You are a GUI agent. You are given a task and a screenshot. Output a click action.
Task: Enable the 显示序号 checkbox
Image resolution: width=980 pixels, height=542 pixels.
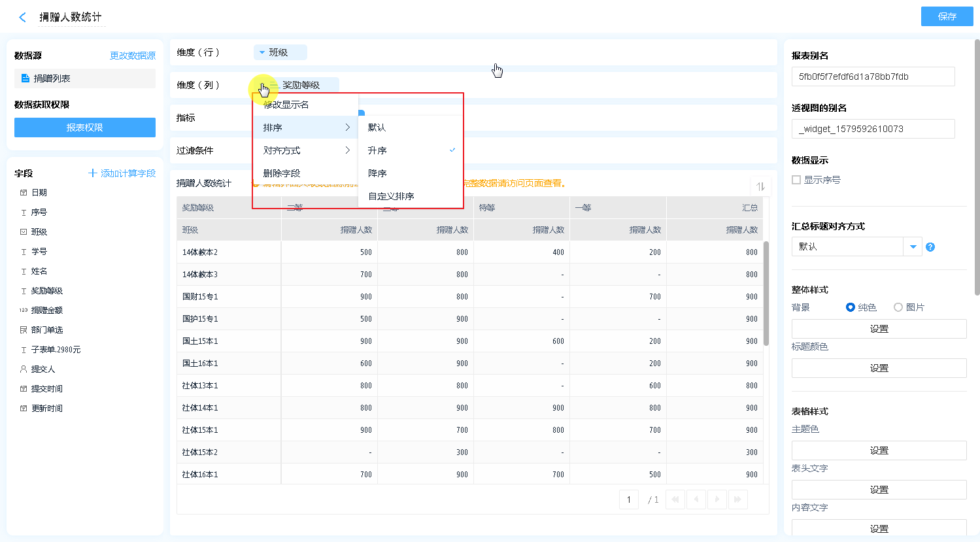(796, 180)
